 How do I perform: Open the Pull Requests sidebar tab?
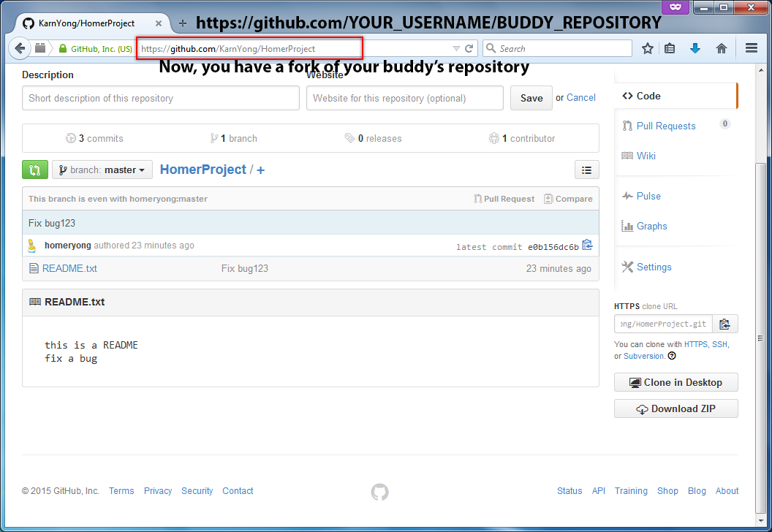pyautogui.click(x=665, y=126)
